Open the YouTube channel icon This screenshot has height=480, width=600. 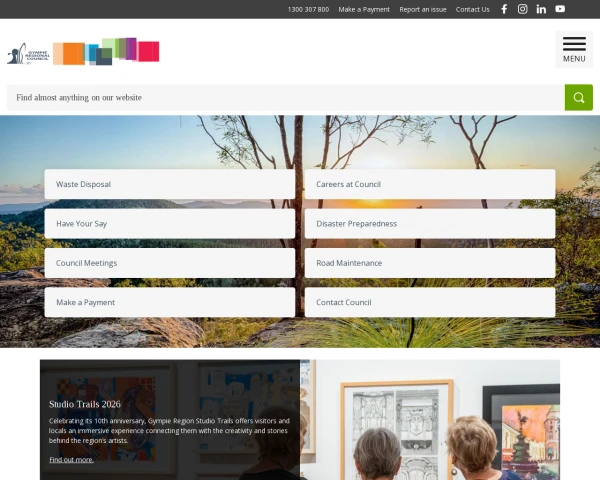(x=560, y=9)
